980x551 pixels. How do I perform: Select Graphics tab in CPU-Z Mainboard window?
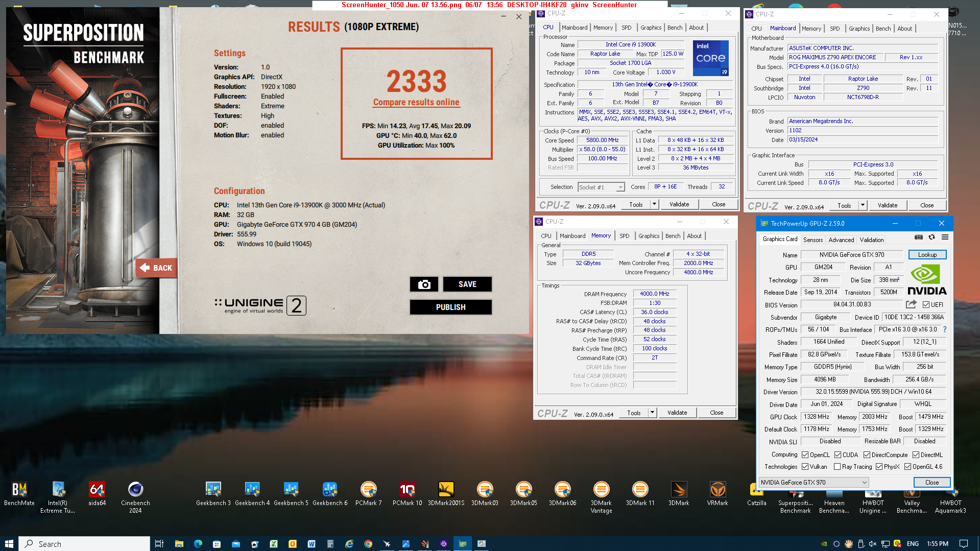coord(859,29)
